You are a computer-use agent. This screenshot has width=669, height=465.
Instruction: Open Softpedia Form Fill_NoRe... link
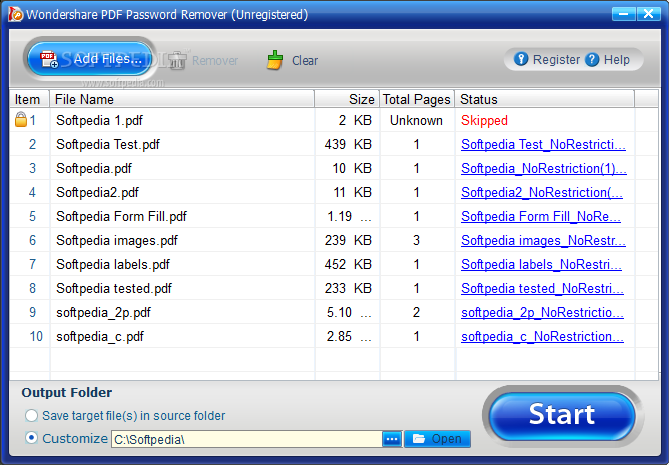click(x=541, y=216)
